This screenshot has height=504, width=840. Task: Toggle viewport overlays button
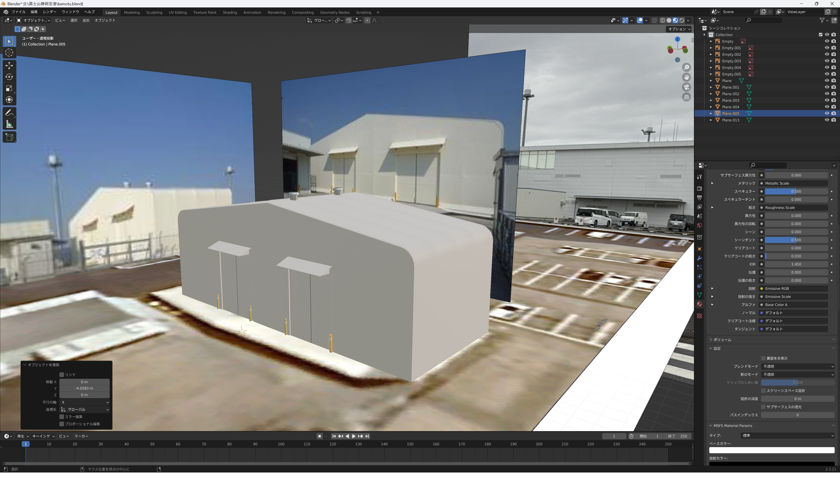640,20
